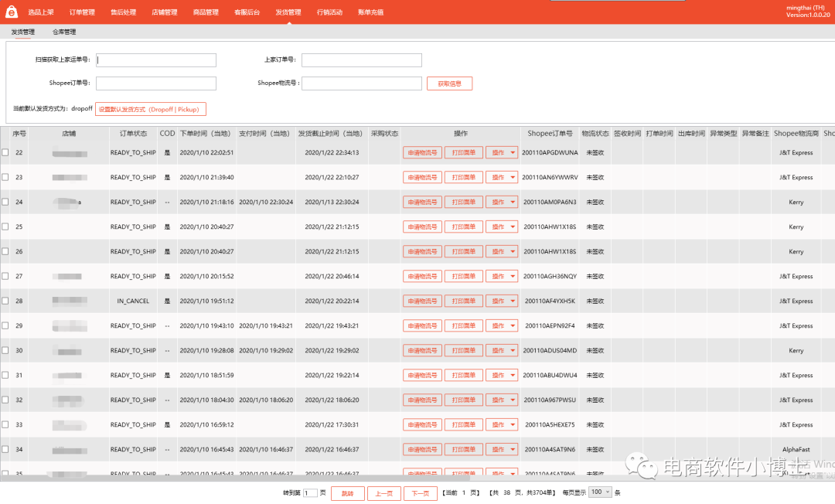This screenshot has width=835, height=504.
Task: Open the 发货管理 top menu
Action: pos(288,12)
